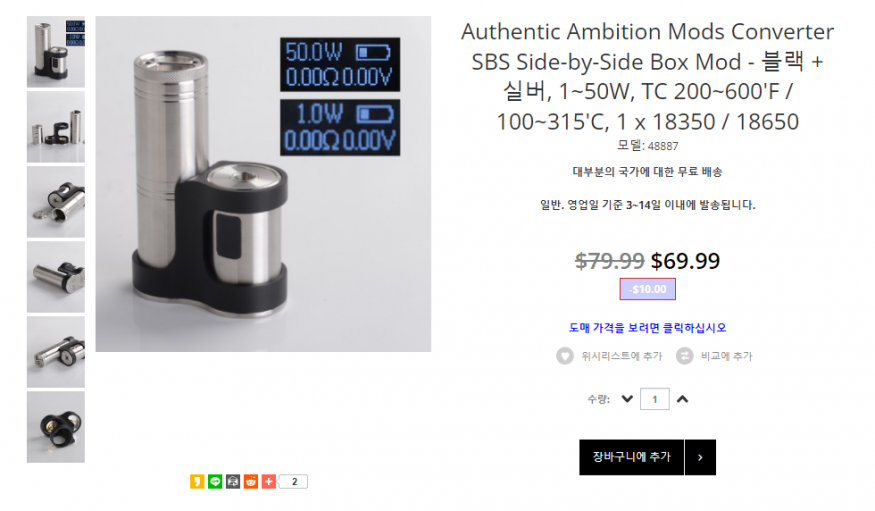Decrease quantity with the down chevron
This screenshot has height=511, width=875.
click(627, 399)
